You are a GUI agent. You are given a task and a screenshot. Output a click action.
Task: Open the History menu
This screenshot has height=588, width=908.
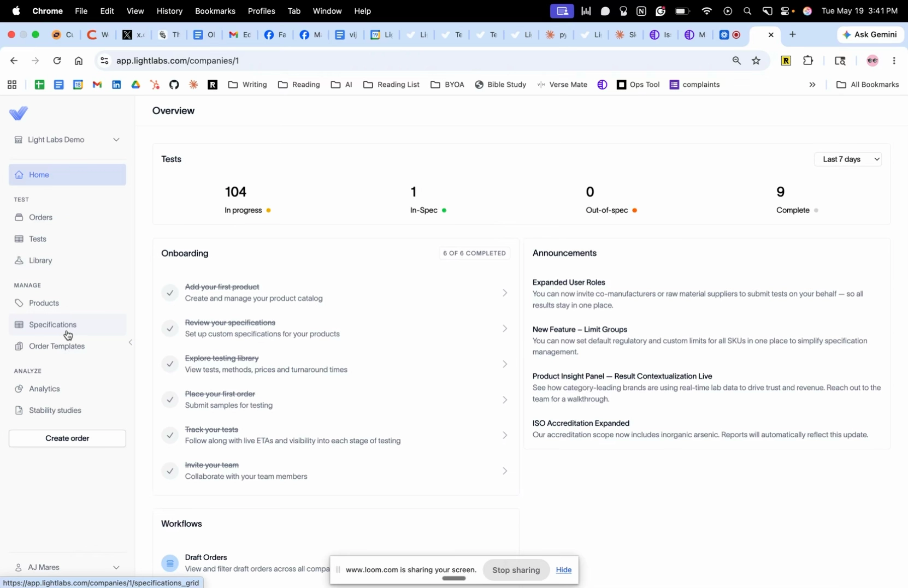(x=169, y=11)
